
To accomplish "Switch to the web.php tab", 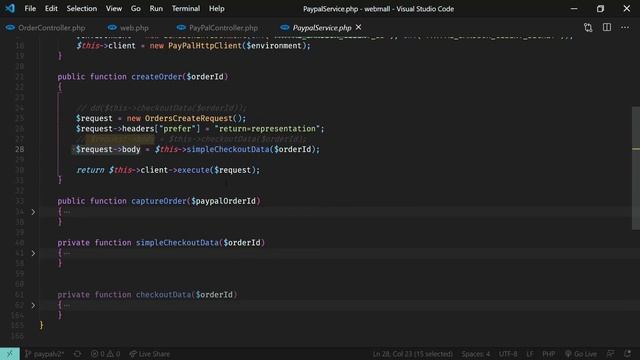I will click(129, 28).
